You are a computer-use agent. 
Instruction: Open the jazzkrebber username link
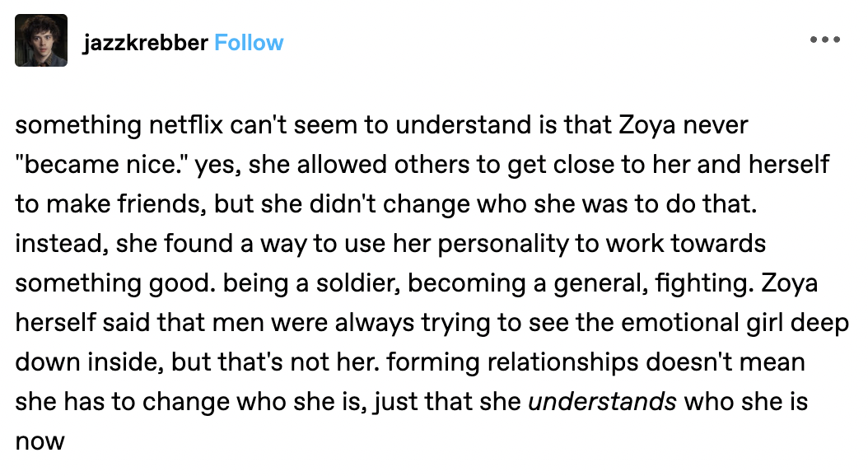coord(145,43)
